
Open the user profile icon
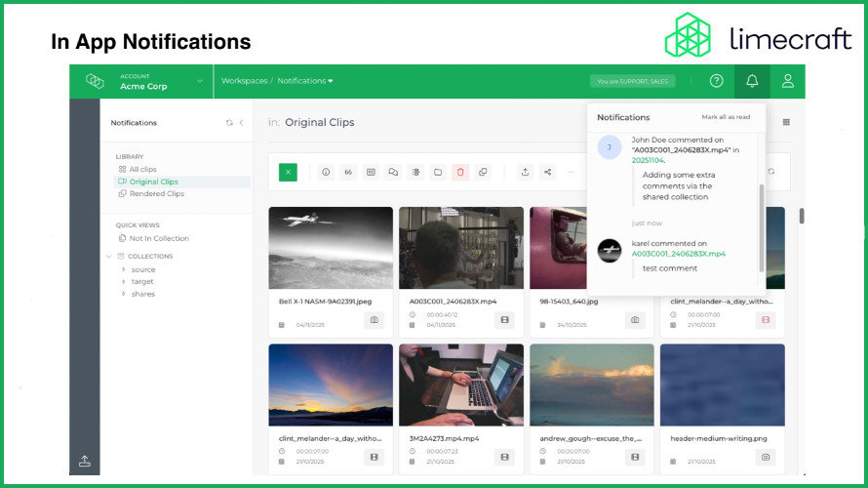pyautogui.click(x=788, y=81)
